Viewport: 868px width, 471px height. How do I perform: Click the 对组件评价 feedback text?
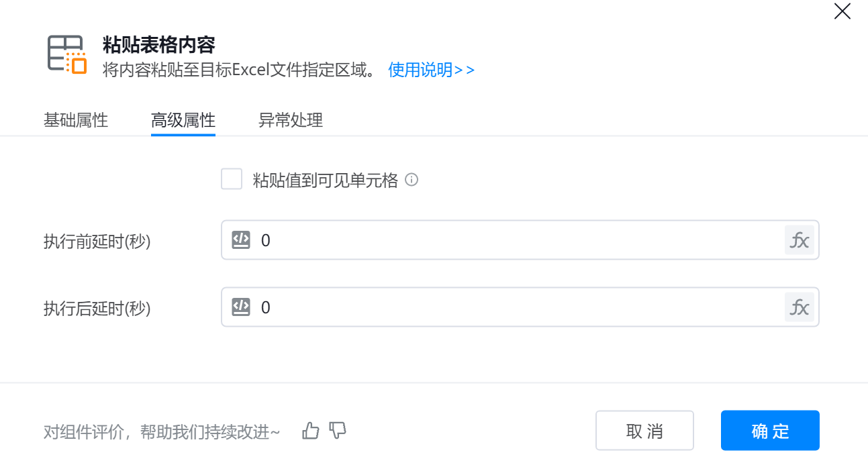tap(162, 432)
